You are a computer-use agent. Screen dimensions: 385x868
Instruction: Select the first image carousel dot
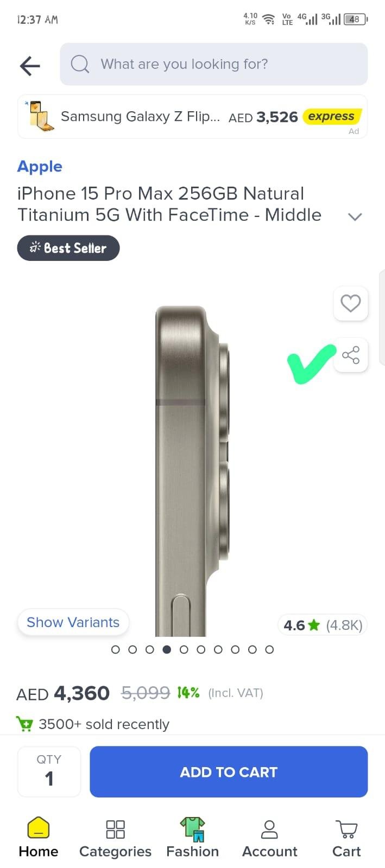point(115,649)
